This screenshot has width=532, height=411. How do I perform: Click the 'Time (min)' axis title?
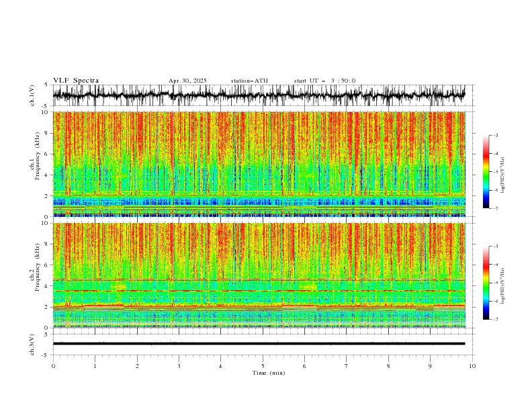pyautogui.click(x=269, y=373)
